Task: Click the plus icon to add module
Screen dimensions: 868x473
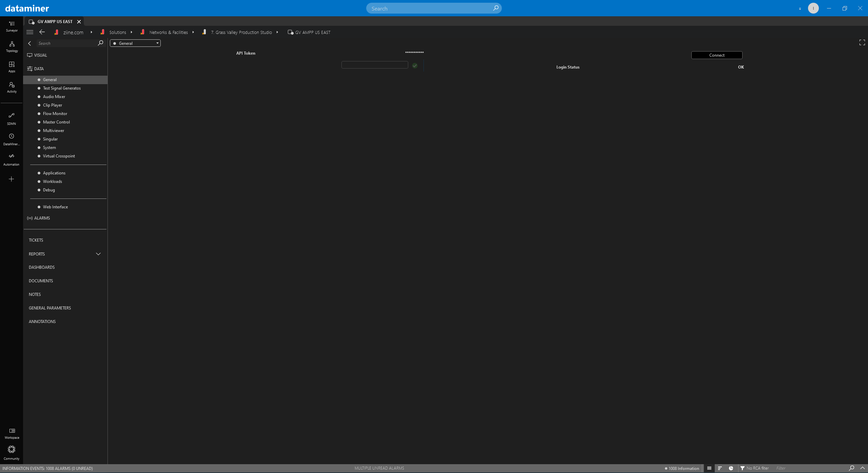Action: point(12,179)
